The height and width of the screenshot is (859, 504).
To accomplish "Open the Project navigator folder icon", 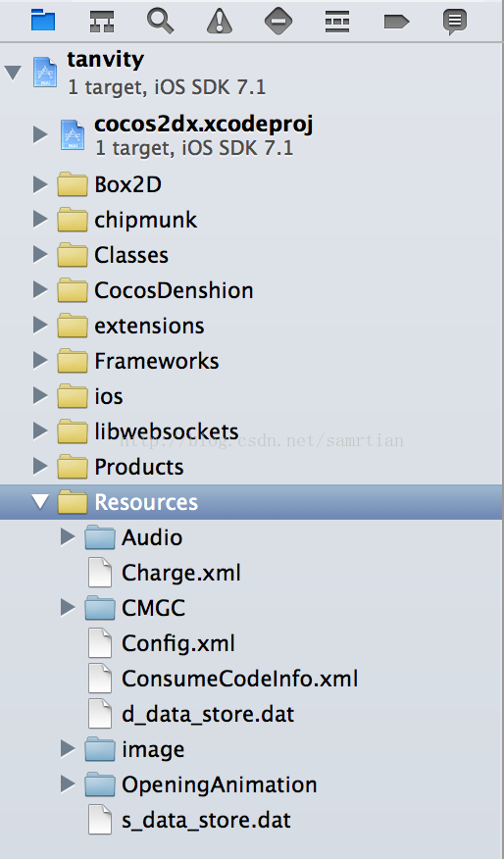I will pos(43,21).
